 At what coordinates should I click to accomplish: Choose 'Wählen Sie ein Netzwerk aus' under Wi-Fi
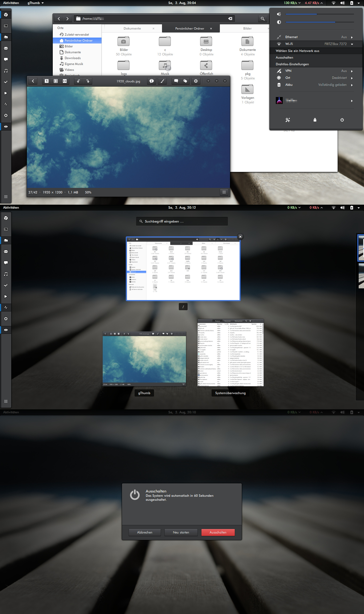click(x=316, y=51)
